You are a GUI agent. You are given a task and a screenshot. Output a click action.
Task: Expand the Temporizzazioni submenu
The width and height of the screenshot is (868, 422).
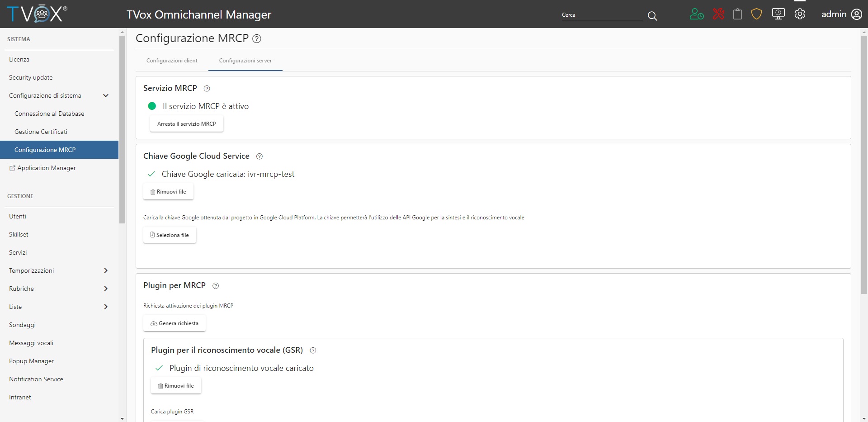coord(106,270)
